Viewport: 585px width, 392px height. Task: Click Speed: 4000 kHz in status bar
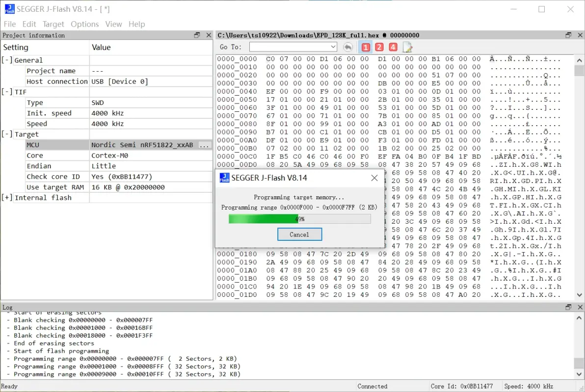pos(529,387)
